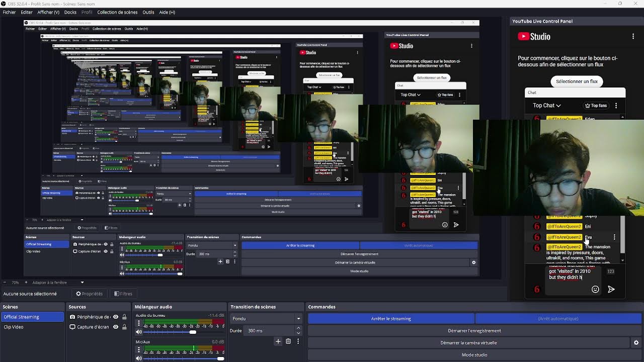Open virtual camera settings gear icon
This screenshot has height=362, width=644.
coord(636,343)
